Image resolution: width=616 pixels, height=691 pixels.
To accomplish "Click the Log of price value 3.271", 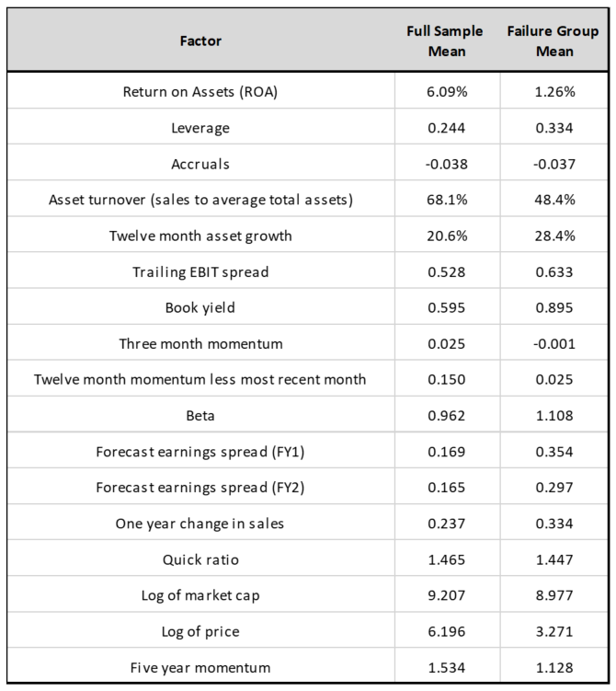I will pyautogui.click(x=553, y=631).
